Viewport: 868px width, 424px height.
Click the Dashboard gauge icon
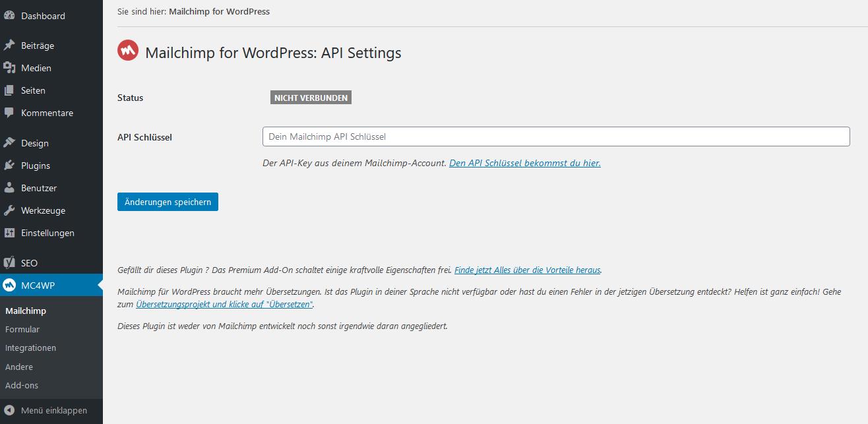[x=9, y=16]
